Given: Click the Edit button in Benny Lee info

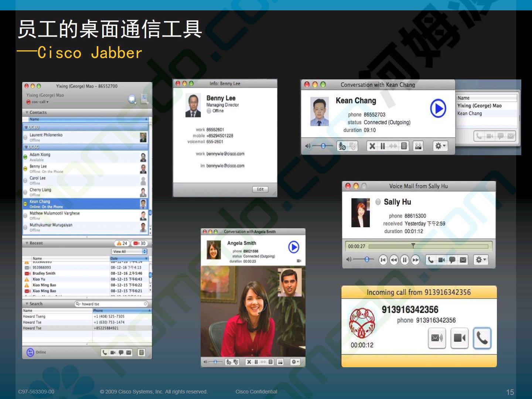Looking at the screenshot, I should (x=260, y=190).
